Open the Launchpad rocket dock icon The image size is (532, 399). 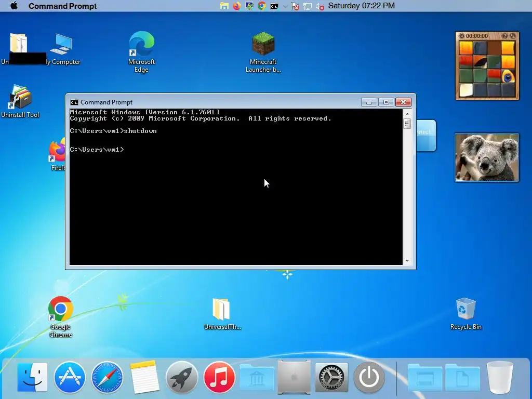(x=182, y=377)
